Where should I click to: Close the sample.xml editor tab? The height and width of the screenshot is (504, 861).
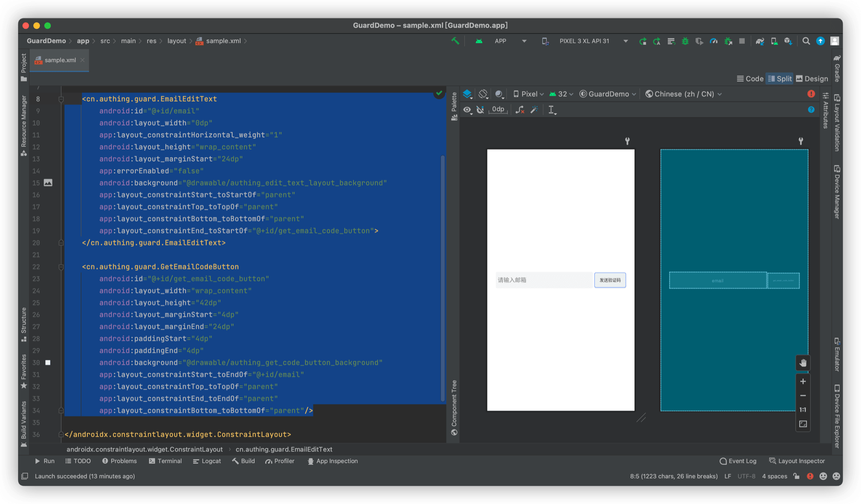coord(83,60)
